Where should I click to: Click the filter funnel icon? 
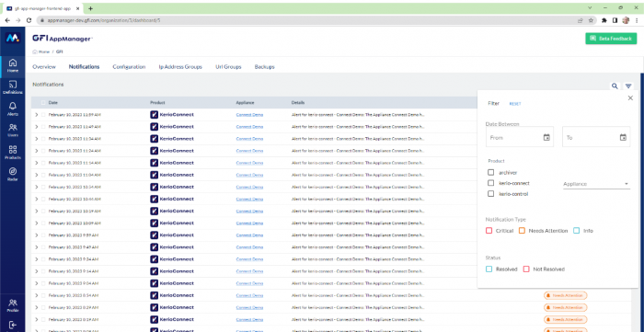coord(628,86)
